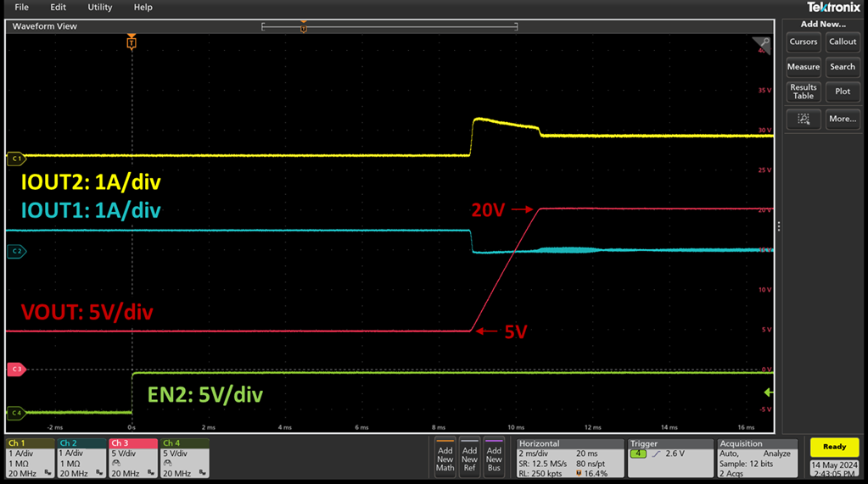
Task: Select the green C4 waveform handle
Action: coord(14,413)
